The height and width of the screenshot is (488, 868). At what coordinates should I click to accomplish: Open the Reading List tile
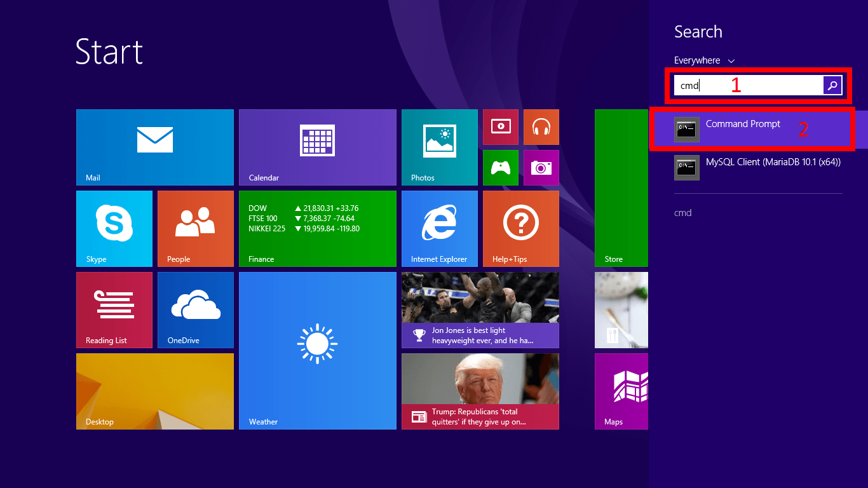pyautogui.click(x=114, y=310)
